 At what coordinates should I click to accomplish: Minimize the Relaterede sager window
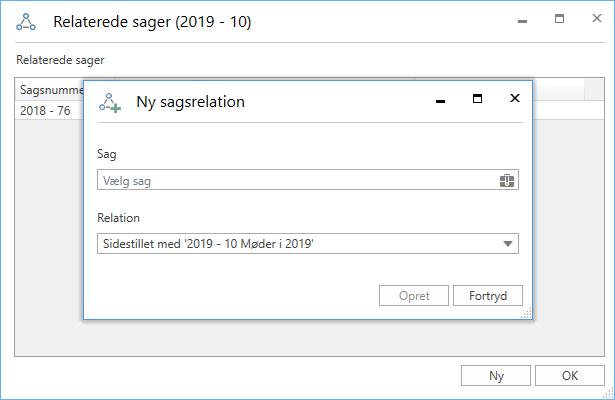(522, 21)
